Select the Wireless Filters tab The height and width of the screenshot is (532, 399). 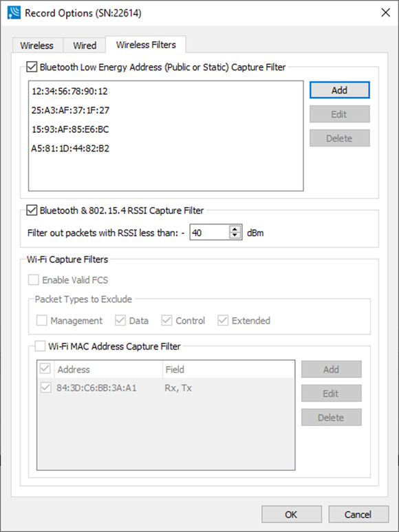click(x=146, y=45)
